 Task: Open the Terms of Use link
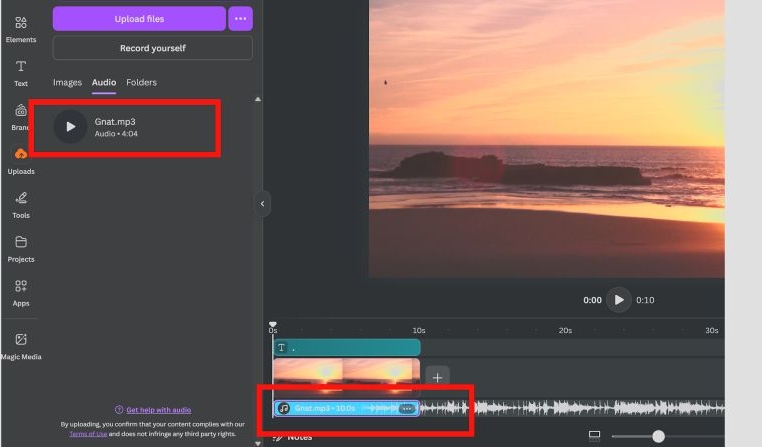pyautogui.click(x=88, y=434)
